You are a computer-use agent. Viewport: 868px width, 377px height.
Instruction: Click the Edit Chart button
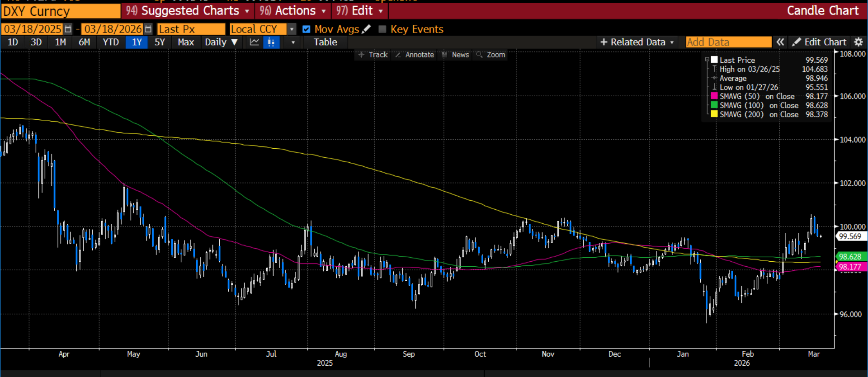click(819, 42)
